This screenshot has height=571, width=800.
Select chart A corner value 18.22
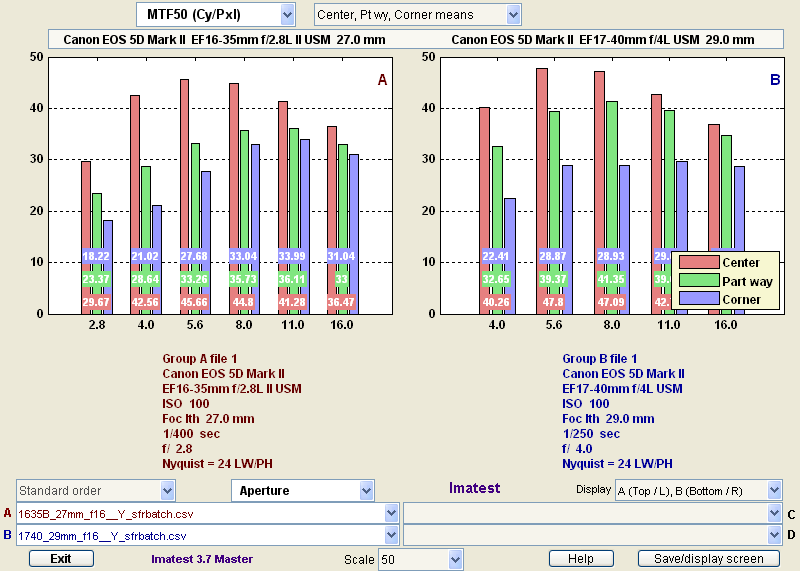(x=96, y=256)
